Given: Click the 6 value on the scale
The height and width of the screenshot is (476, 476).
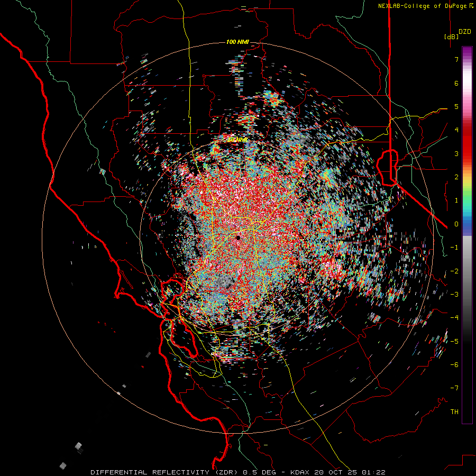Looking at the screenshot, I should click(456, 83).
